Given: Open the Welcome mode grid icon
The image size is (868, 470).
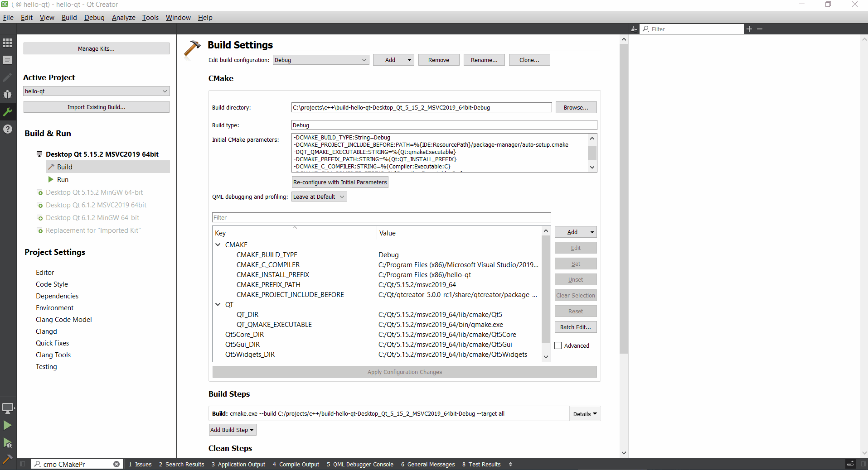Looking at the screenshot, I should click(x=8, y=43).
